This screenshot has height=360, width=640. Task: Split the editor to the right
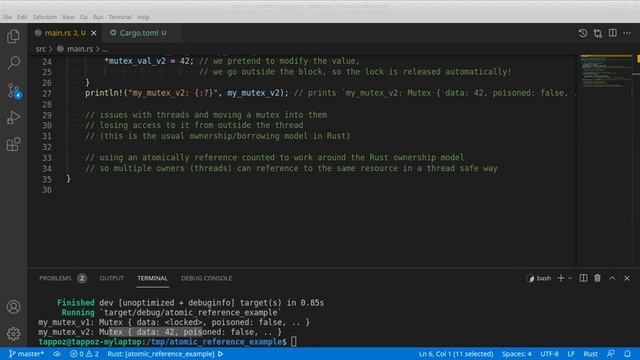point(613,33)
